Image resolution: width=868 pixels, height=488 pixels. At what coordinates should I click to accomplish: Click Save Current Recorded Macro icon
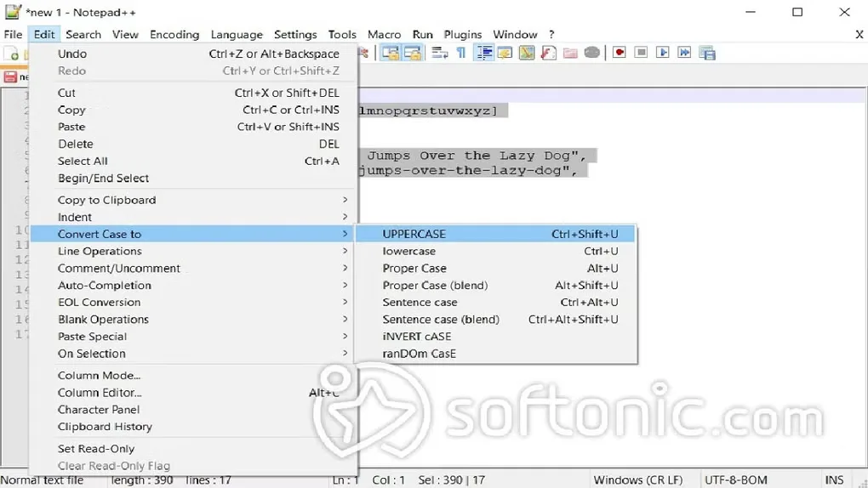(707, 53)
